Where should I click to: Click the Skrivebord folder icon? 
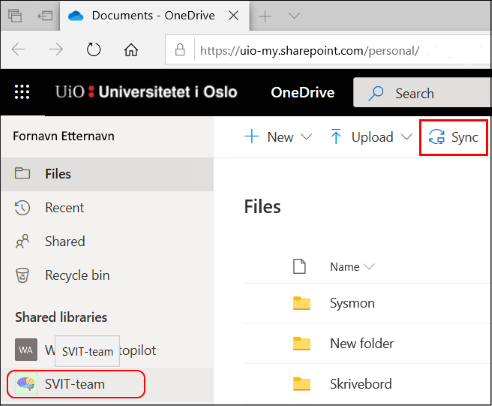pyautogui.click(x=301, y=384)
